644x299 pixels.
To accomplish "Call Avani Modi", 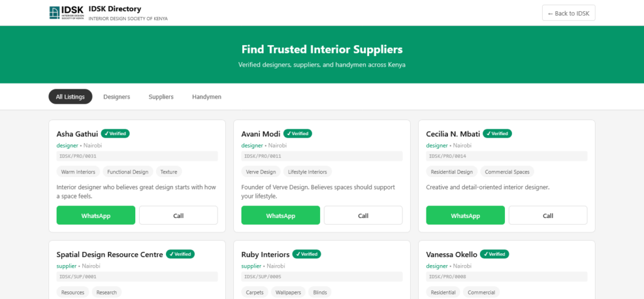I will (363, 215).
